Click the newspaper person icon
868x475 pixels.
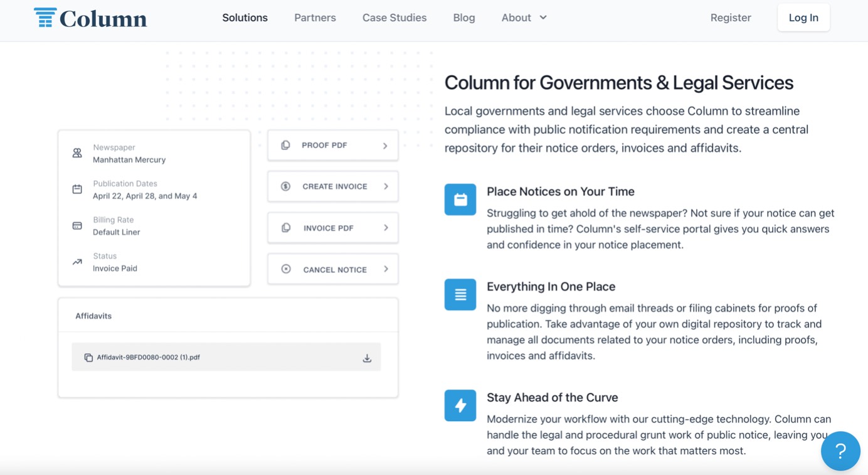pyautogui.click(x=77, y=153)
